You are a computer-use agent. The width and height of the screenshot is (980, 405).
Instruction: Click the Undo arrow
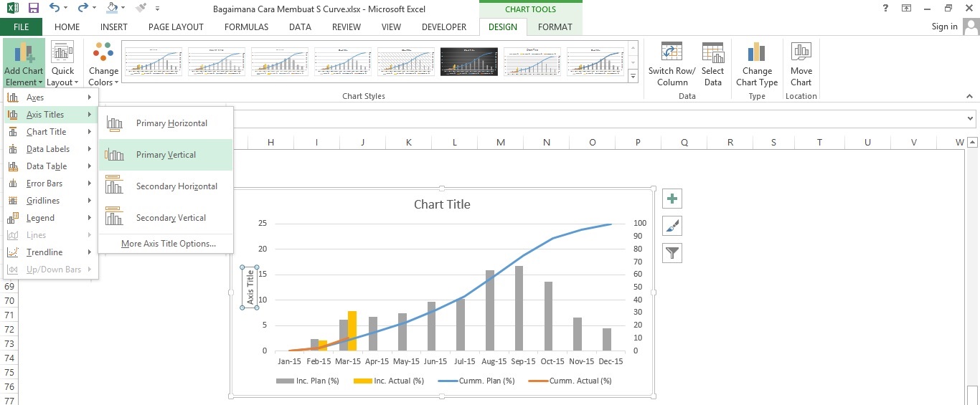pyautogui.click(x=55, y=9)
